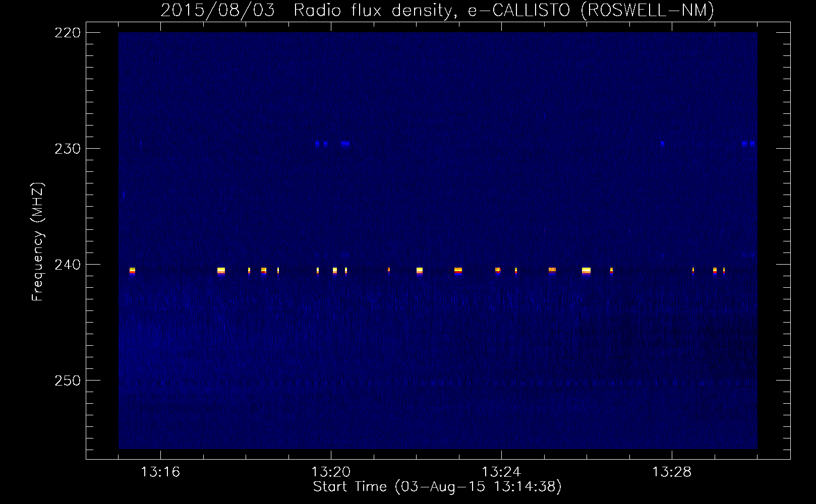
Task: Click the 13:24 time tick label
Action: 501,472
